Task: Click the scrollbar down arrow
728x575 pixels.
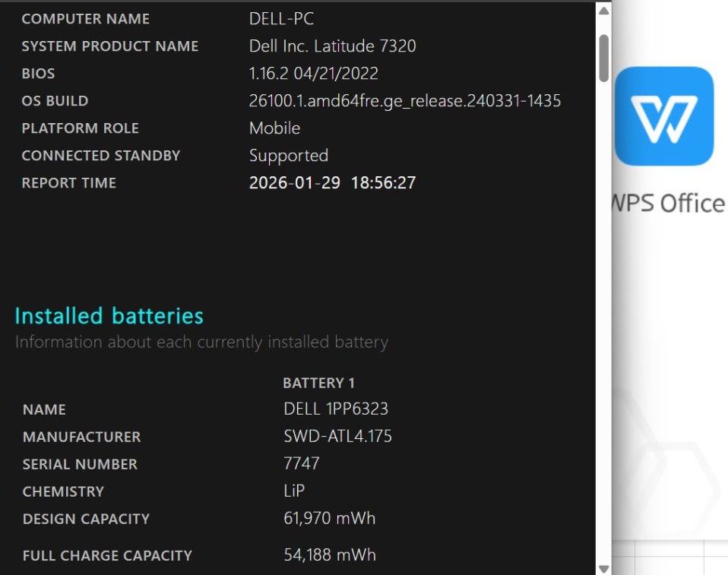Action: pos(603,567)
